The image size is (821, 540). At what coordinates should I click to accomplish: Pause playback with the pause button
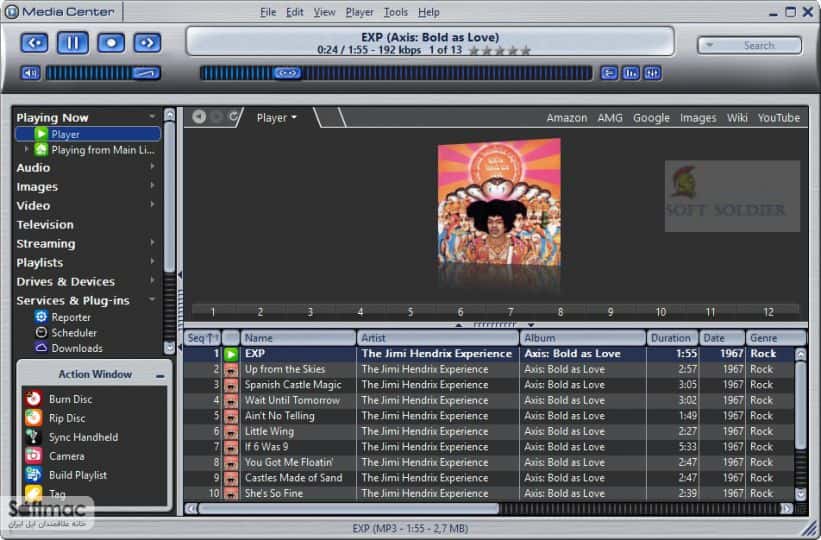pyautogui.click(x=73, y=42)
